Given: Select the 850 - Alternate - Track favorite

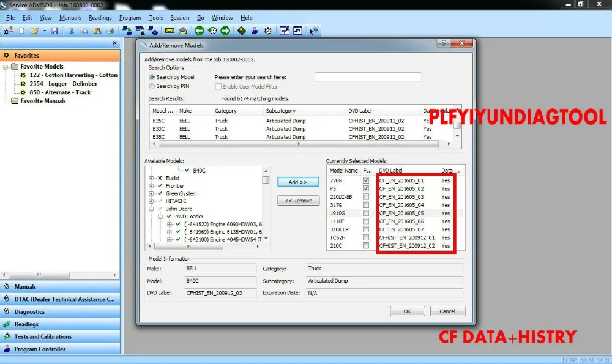Looking at the screenshot, I should [x=60, y=92].
